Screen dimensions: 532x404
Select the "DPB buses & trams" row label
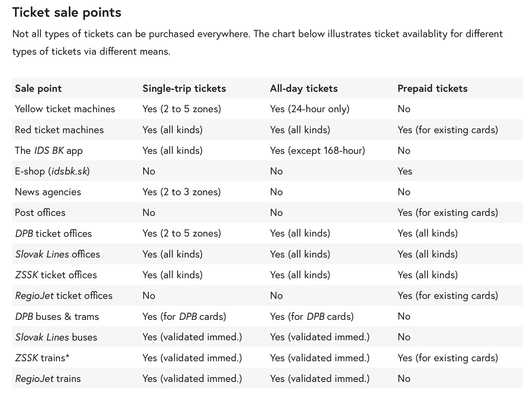coord(57,316)
